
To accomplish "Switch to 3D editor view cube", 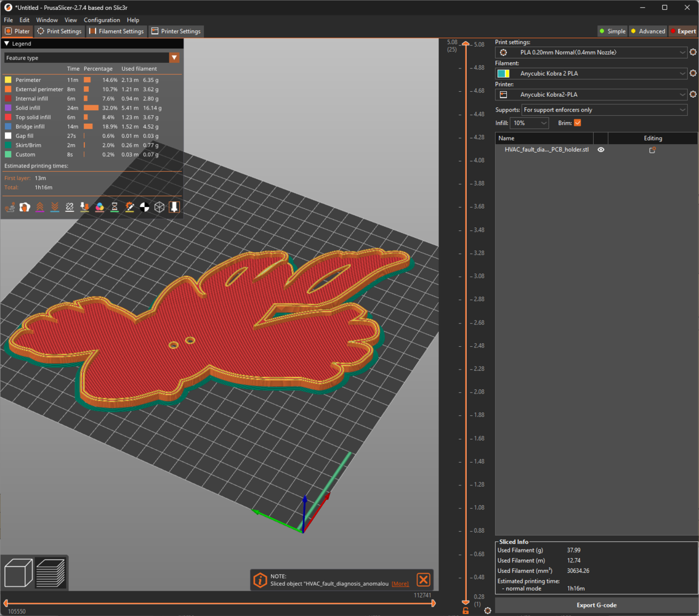I will pyautogui.click(x=18, y=572).
